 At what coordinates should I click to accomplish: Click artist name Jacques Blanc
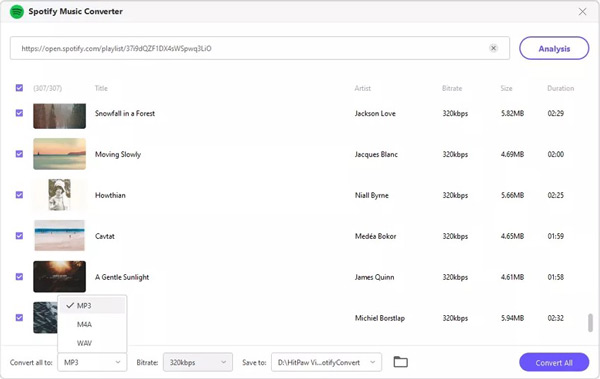[376, 154]
